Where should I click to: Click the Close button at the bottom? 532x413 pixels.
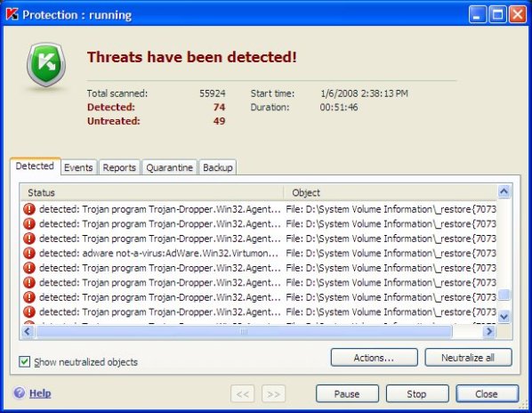(x=487, y=393)
